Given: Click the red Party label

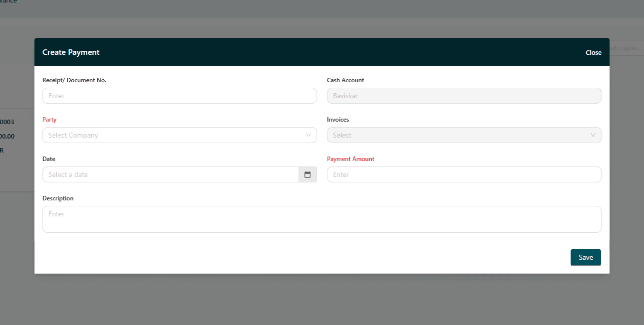Looking at the screenshot, I should click(49, 120).
